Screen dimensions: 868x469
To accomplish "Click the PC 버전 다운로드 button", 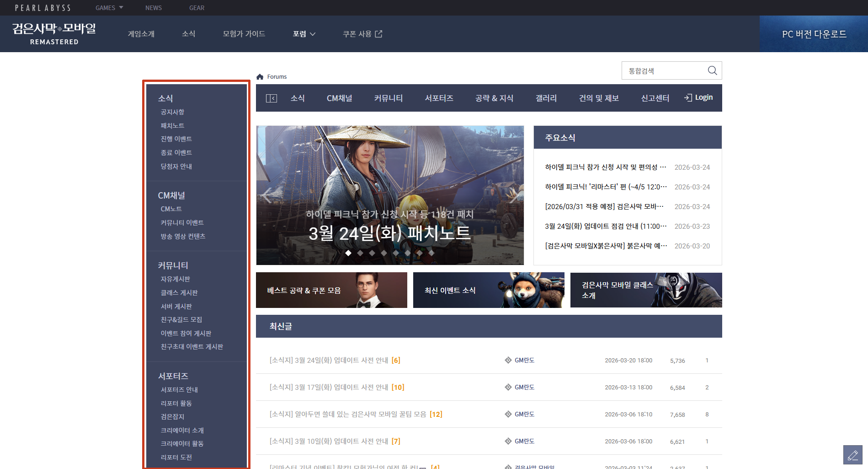I will click(x=814, y=34).
